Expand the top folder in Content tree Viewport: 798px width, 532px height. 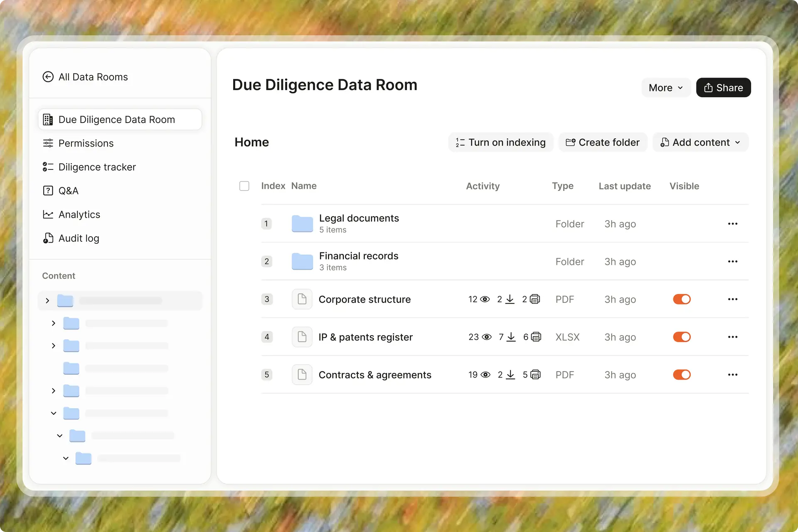(47, 301)
